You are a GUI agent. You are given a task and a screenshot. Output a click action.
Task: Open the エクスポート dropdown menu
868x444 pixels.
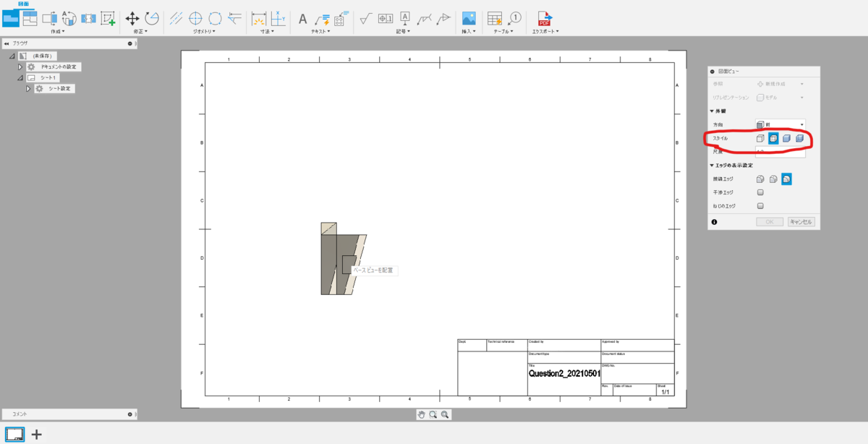[x=545, y=31]
